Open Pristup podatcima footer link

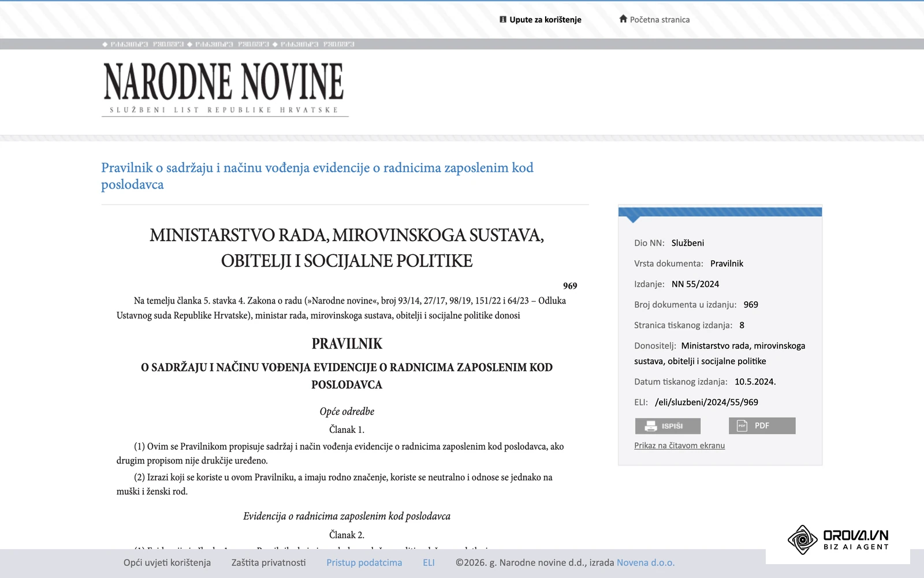tap(364, 562)
